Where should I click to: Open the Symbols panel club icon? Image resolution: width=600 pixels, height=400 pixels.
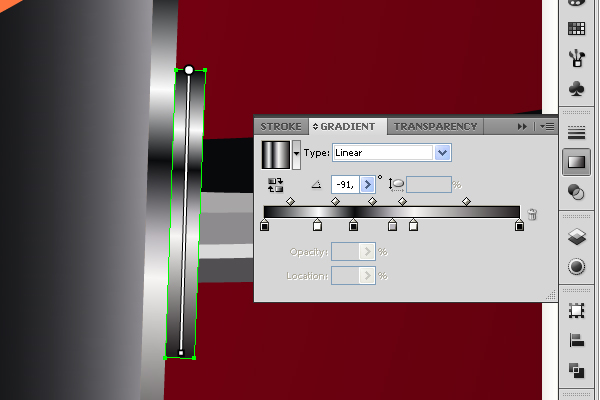click(x=576, y=88)
